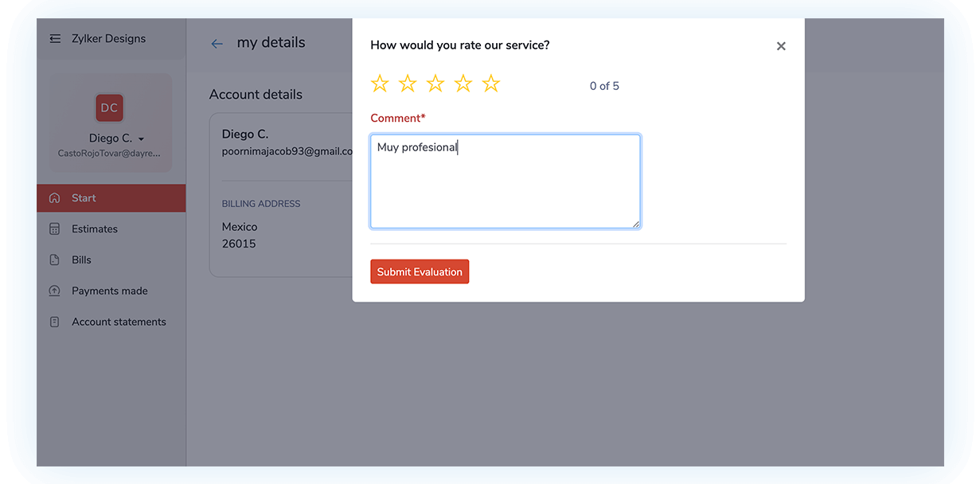Set the rating to four stars
This screenshot has width=980, height=484.
point(463,83)
